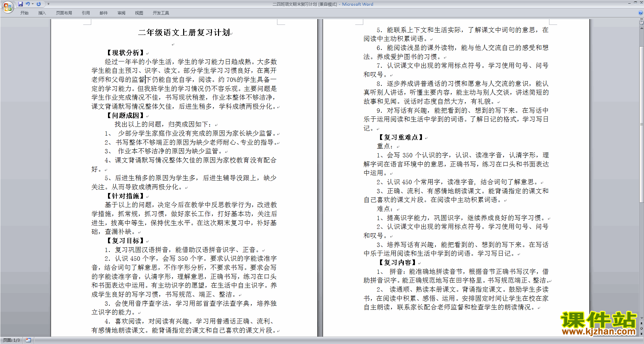644x344 pixels.
Task: Click the heading 【问题成因】
Action: click(x=125, y=115)
